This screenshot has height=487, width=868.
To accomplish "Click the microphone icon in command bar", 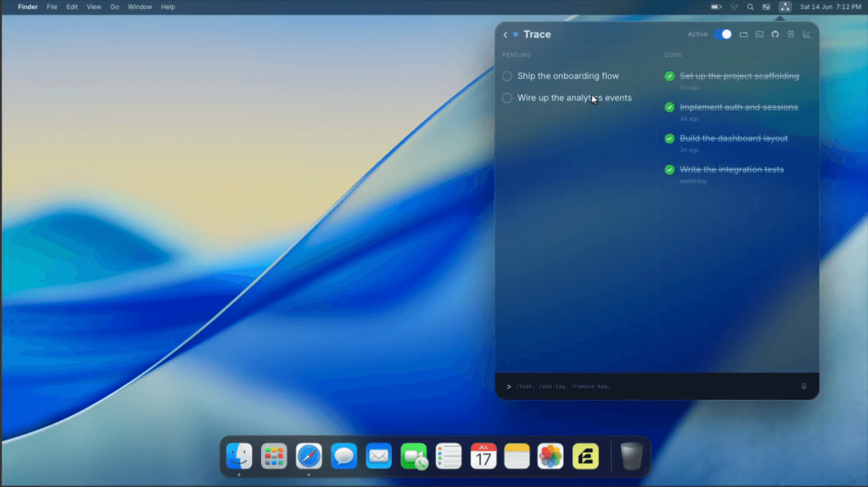I will point(804,386).
